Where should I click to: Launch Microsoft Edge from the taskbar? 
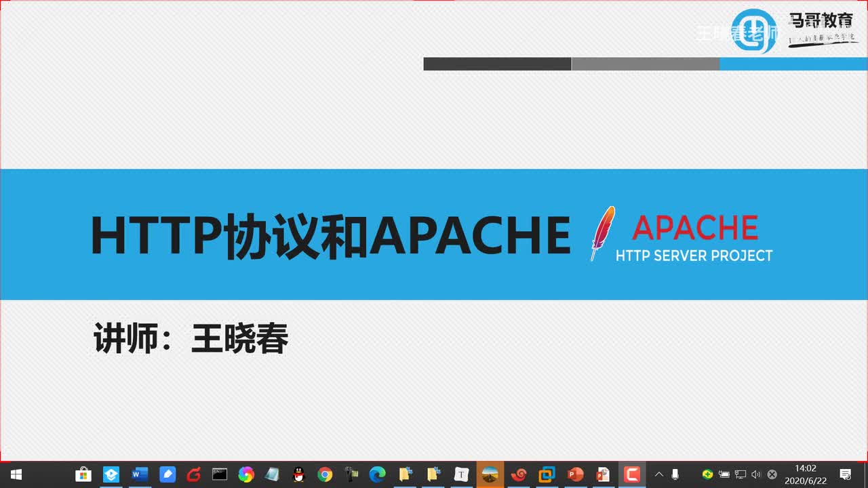(377, 474)
